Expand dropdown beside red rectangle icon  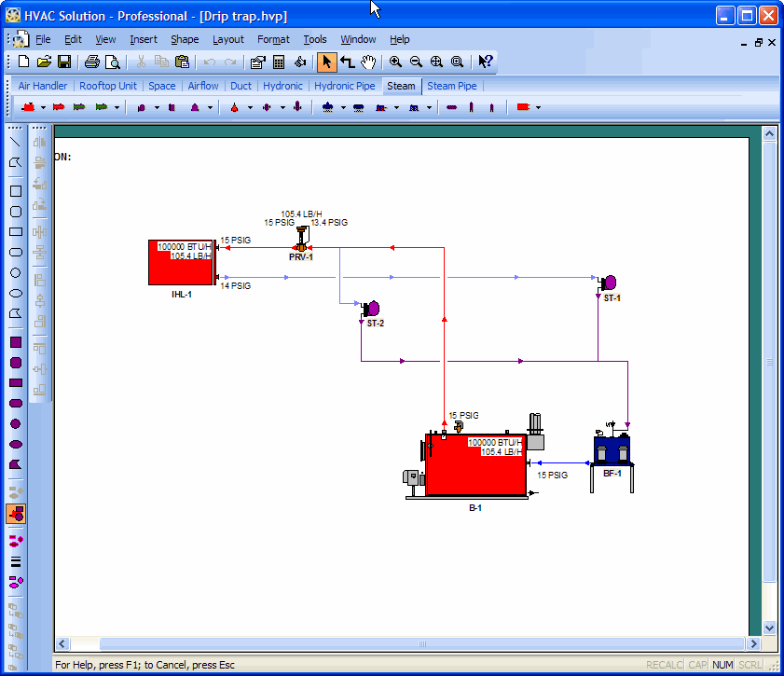click(538, 107)
